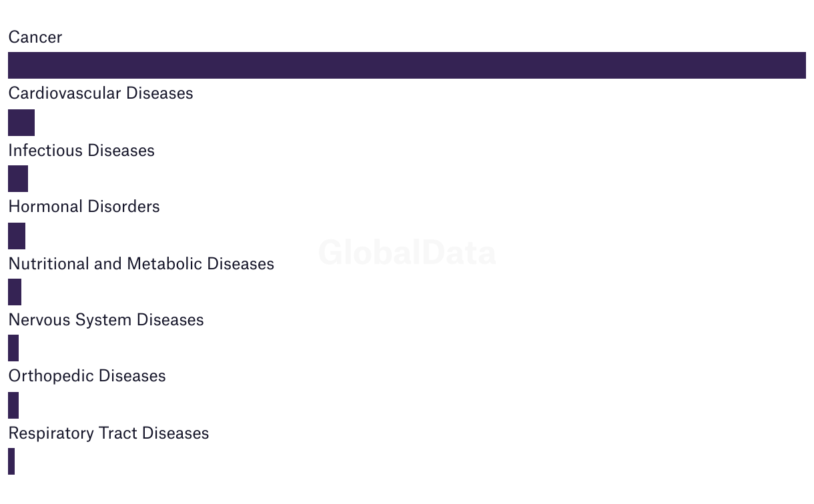Click the Infectious Diseases bar
Screen dimensions: 814x504
coord(18,179)
